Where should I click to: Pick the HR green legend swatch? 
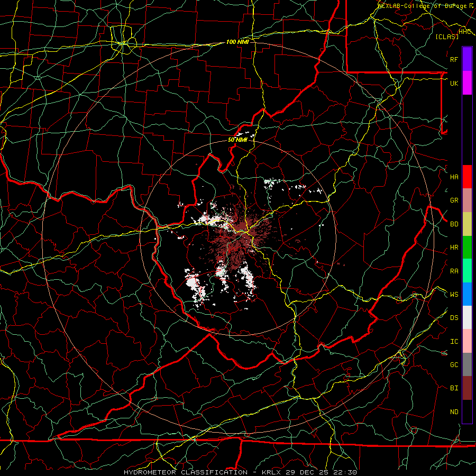click(x=467, y=247)
